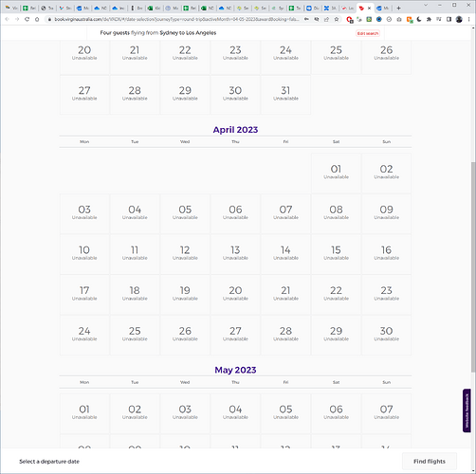The image size is (476, 474).
Task: Reload the Virgin Australia booking page
Action: tap(27, 19)
